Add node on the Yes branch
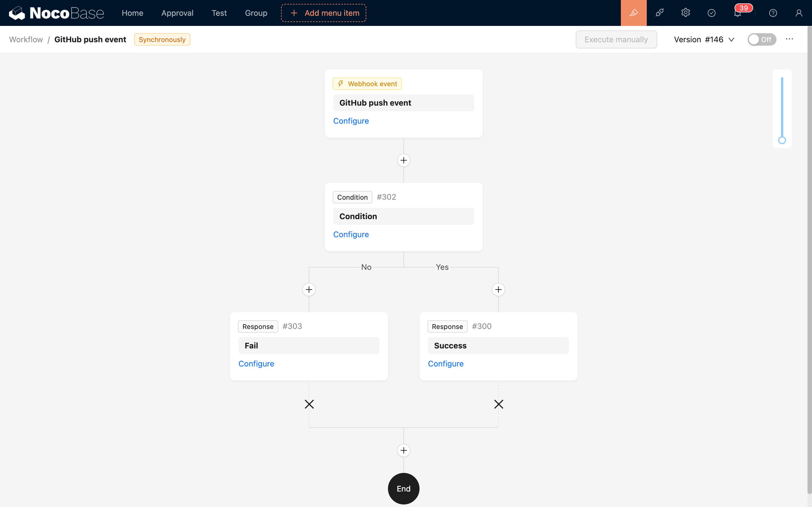 (498, 289)
